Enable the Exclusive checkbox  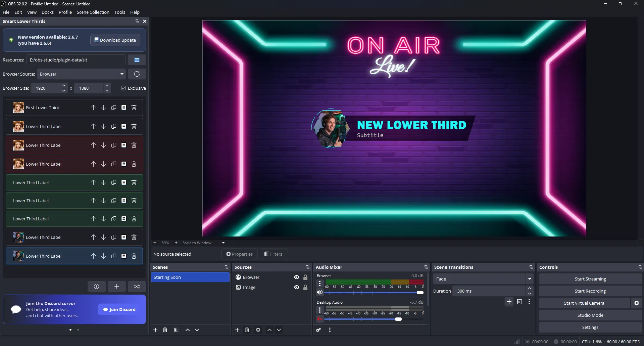click(x=124, y=88)
